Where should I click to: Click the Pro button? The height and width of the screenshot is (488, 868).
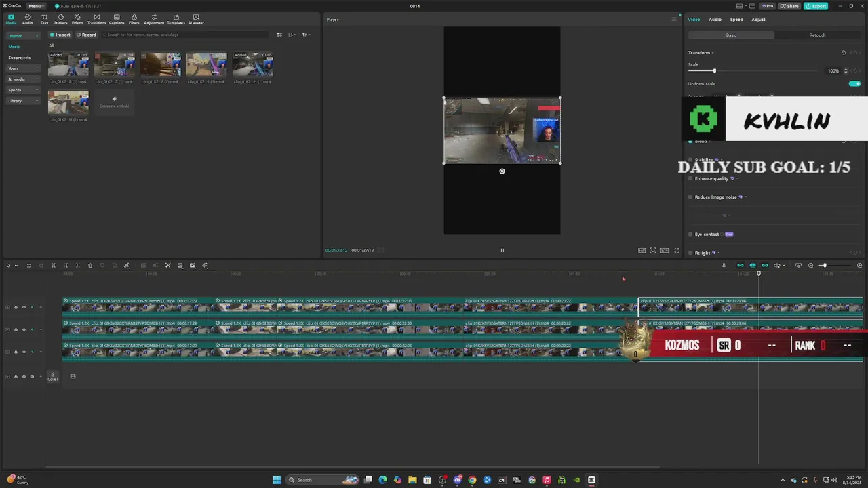767,6
